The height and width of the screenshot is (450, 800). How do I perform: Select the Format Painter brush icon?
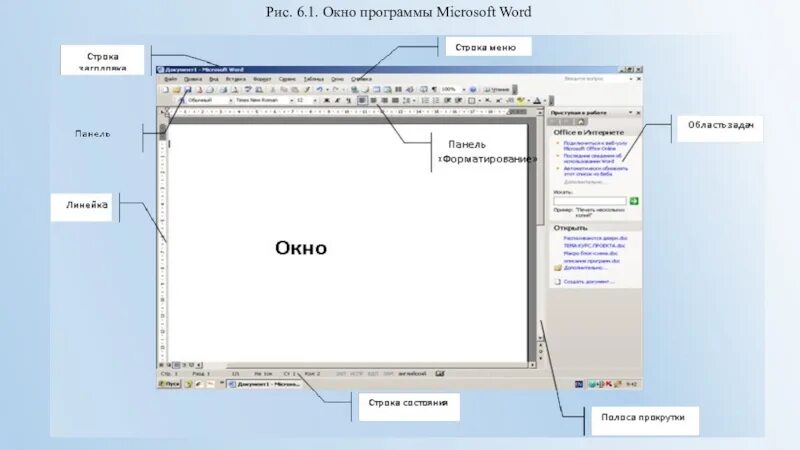(x=307, y=90)
